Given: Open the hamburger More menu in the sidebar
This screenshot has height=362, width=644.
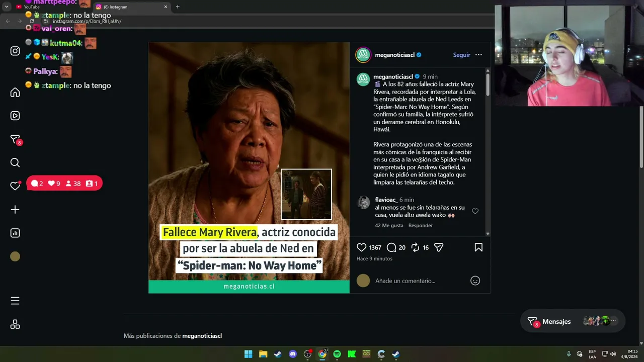Looking at the screenshot, I should [15, 301].
